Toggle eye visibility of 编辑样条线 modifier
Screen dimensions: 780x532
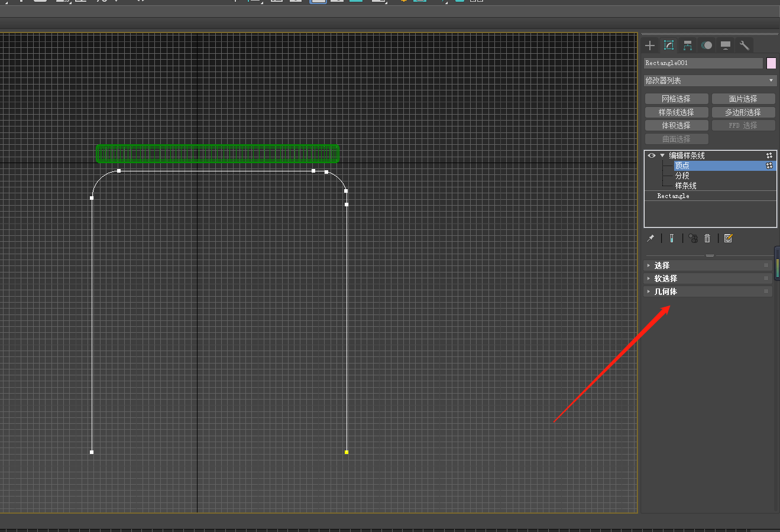652,155
